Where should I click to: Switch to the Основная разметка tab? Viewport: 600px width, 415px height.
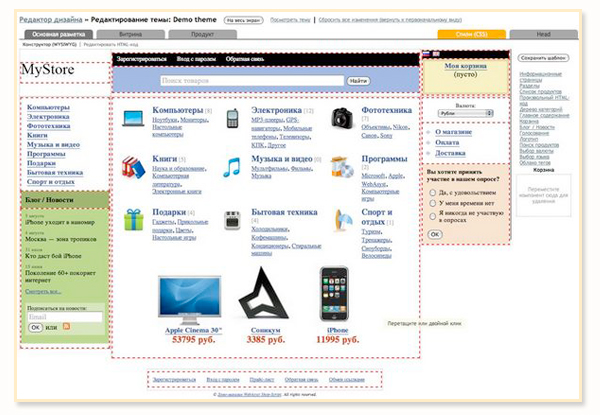point(59,34)
